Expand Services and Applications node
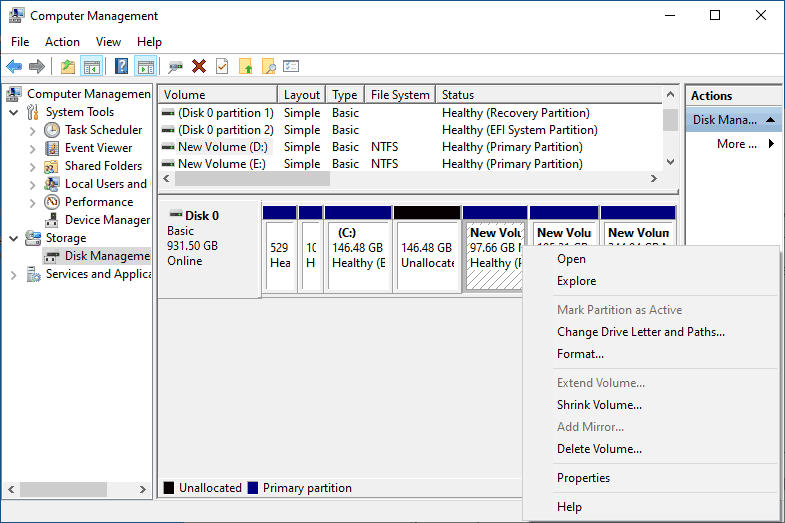Viewport: 785px width, 523px height. click(14, 275)
